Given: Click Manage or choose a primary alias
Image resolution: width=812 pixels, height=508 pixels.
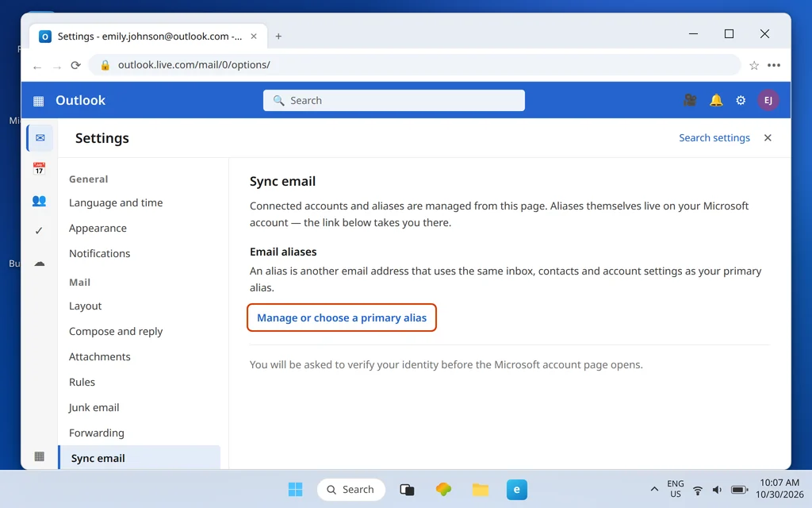Looking at the screenshot, I should pos(342,317).
